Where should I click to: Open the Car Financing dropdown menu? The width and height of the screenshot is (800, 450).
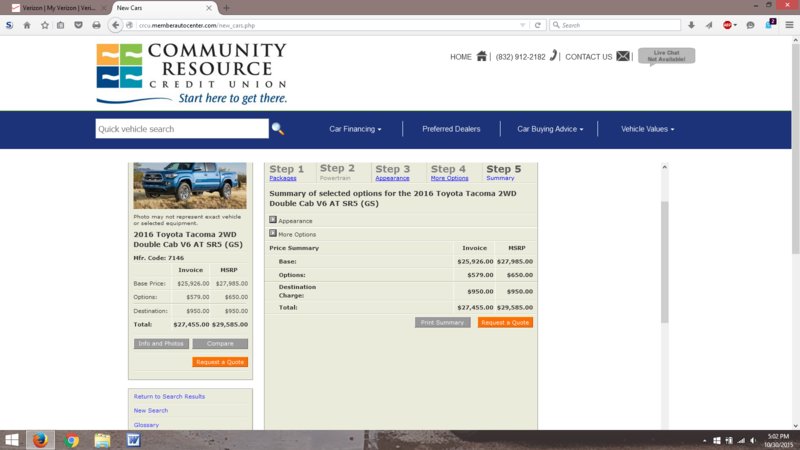pyautogui.click(x=355, y=129)
